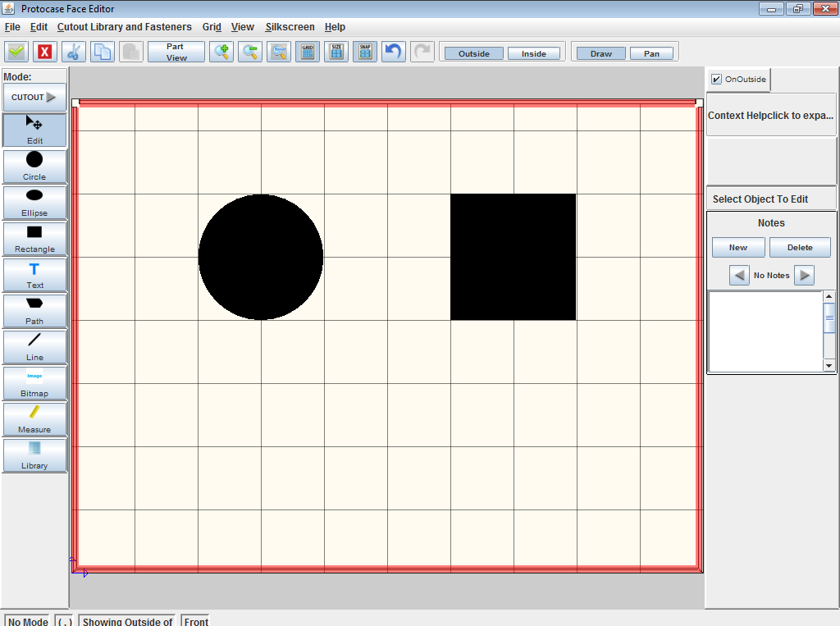The height and width of the screenshot is (626, 840).
Task: Switch to Outside face view
Action: pyautogui.click(x=473, y=53)
